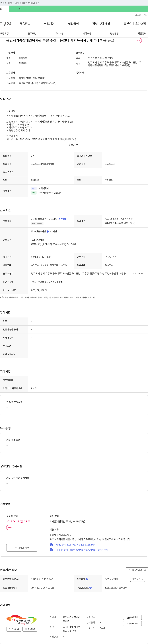Click the 대체인력 채용 tag

point(37,224)
